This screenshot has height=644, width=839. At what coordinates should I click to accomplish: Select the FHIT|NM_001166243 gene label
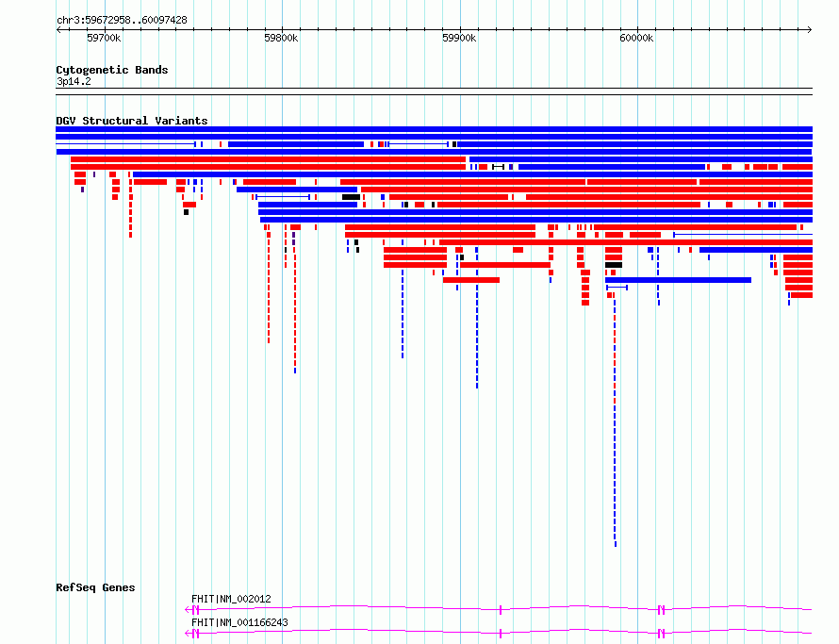click(x=239, y=622)
